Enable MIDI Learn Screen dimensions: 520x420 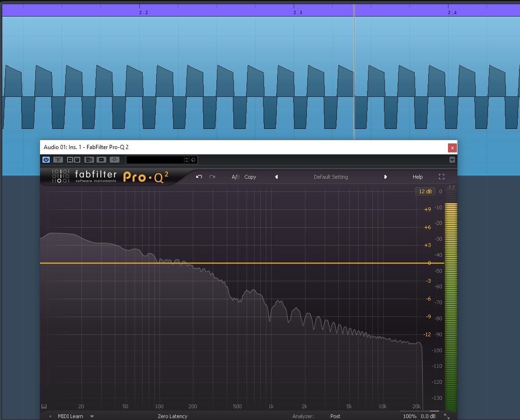70,416
